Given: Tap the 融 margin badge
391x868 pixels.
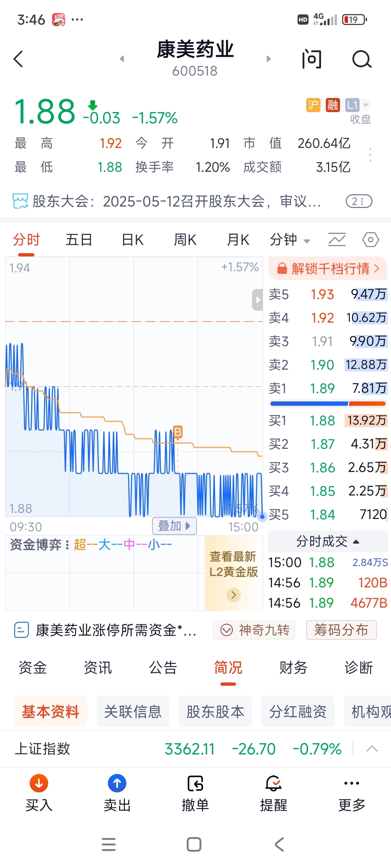Looking at the screenshot, I should pos(333,105).
